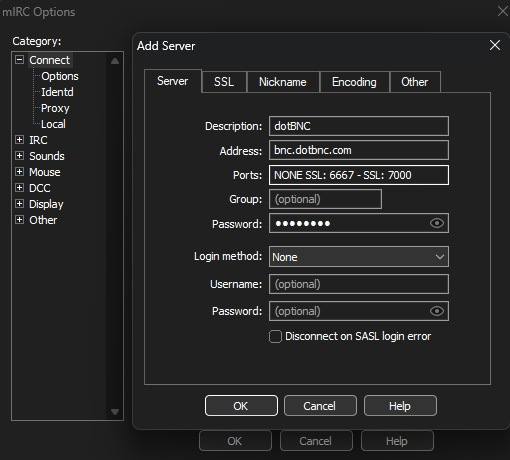The width and height of the screenshot is (510, 460).
Task: Switch to the Nickname tab
Action: [283, 82]
